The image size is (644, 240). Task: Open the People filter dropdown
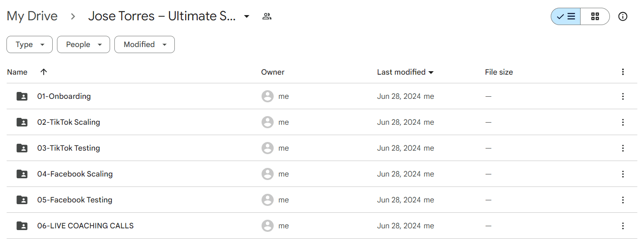(x=83, y=44)
